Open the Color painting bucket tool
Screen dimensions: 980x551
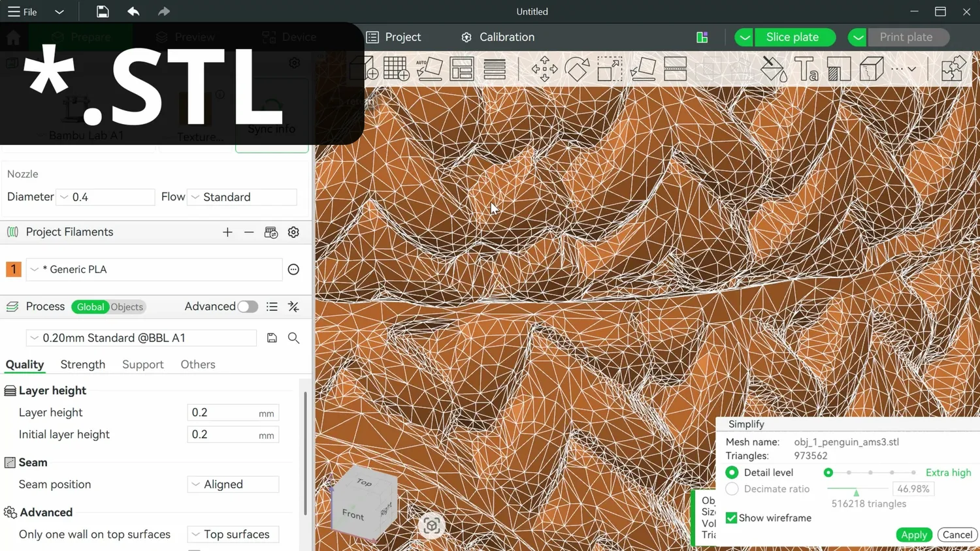click(774, 69)
